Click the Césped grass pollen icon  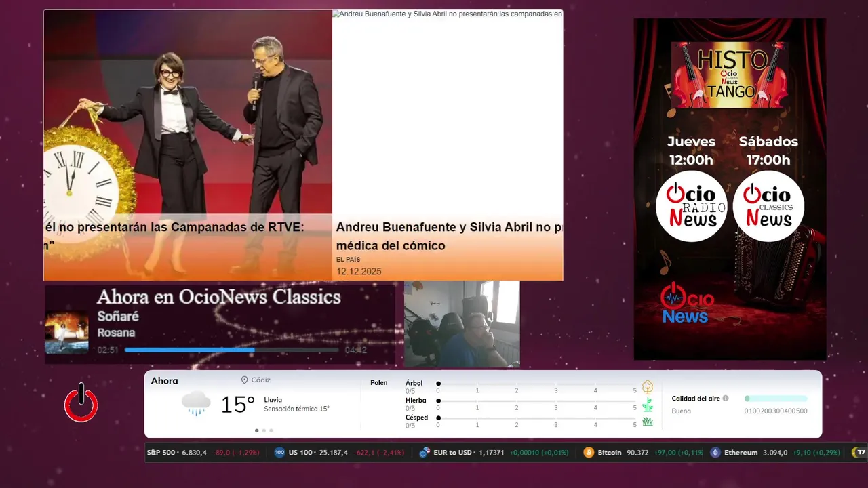[648, 422]
